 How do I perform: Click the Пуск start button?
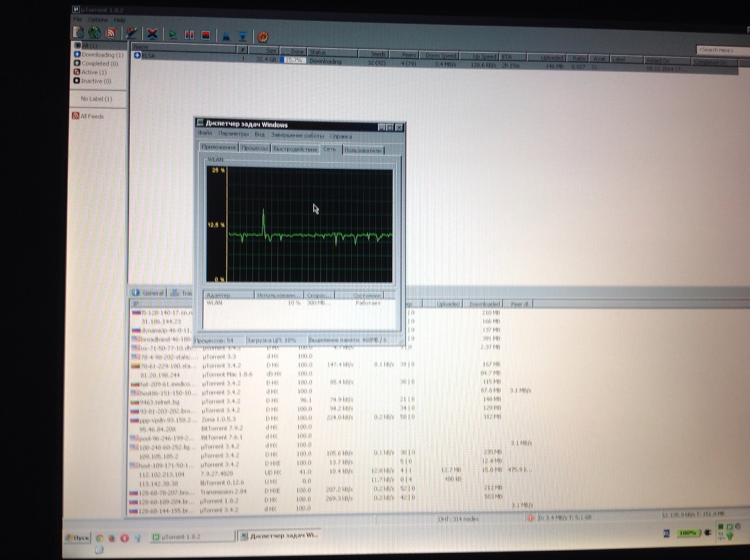click(77, 538)
